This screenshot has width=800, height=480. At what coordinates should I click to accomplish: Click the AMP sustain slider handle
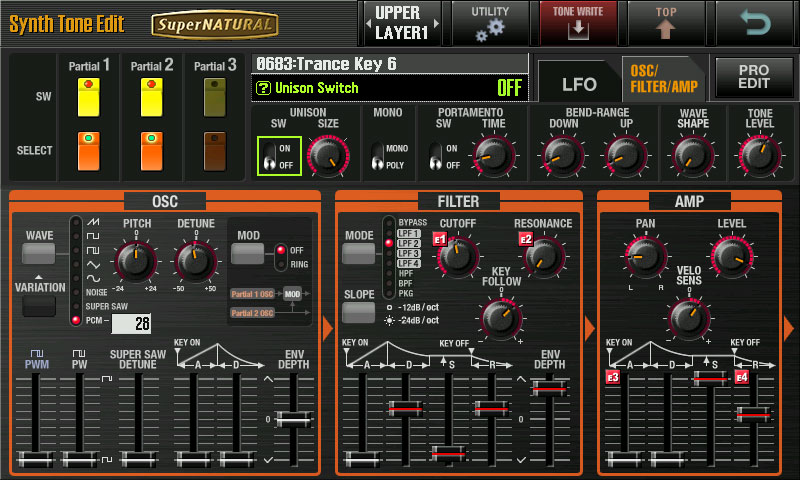(x=710, y=378)
